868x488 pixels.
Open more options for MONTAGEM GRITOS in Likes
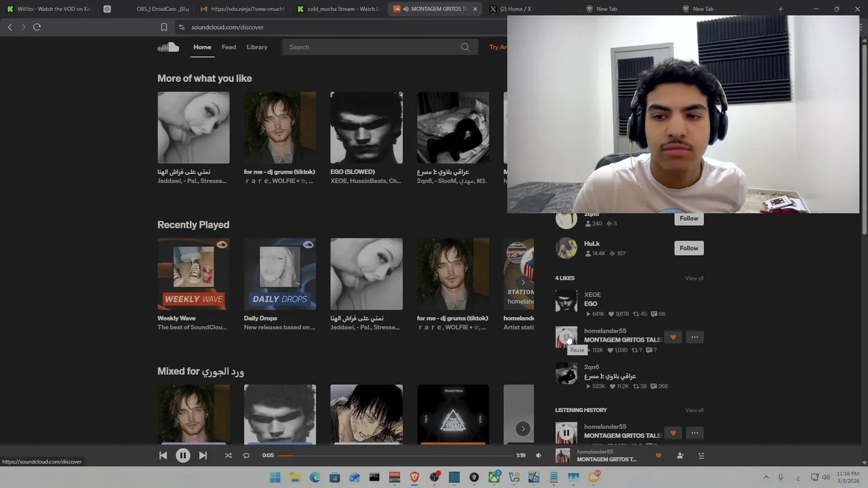click(x=694, y=337)
